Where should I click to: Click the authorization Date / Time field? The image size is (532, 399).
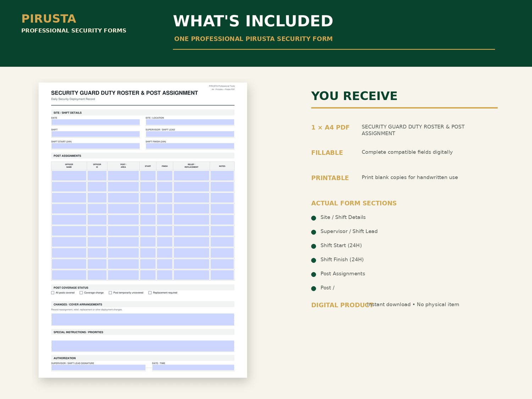[193, 368]
